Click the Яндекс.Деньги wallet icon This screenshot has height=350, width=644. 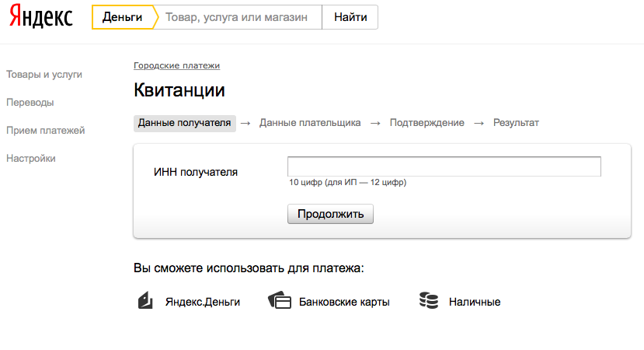point(145,301)
